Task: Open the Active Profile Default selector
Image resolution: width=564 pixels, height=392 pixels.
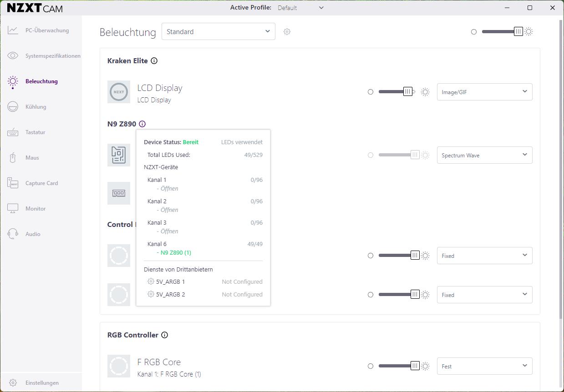Action: pyautogui.click(x=300, y=8)
